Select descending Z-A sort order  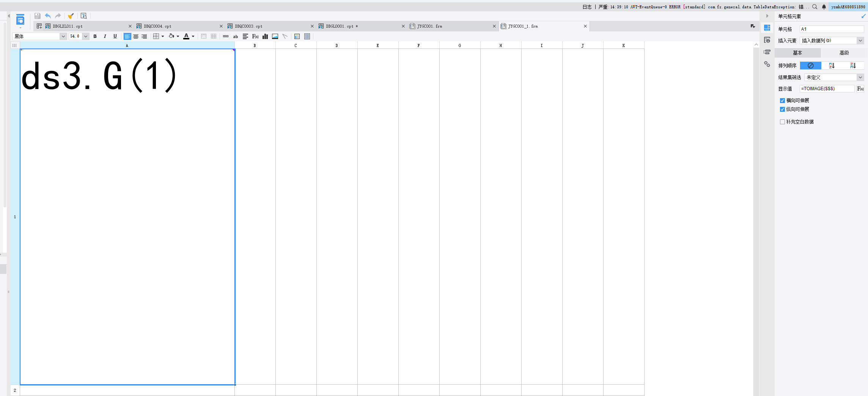[853, 66]
